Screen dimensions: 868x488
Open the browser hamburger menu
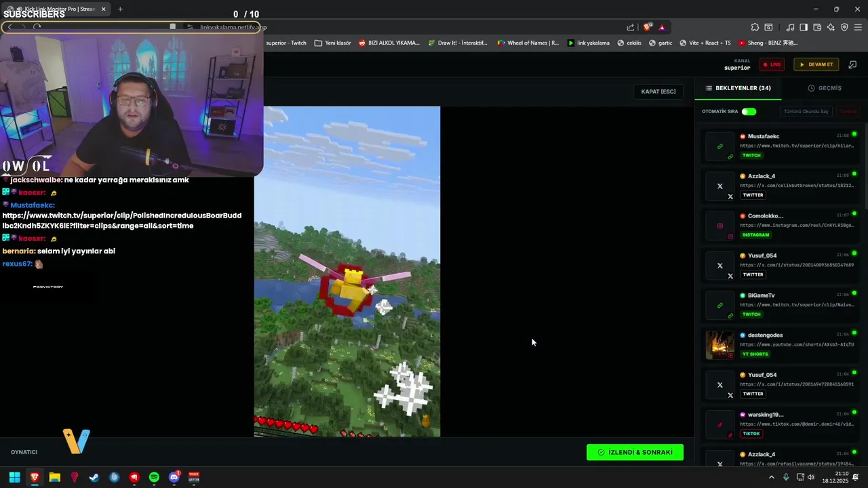pyautogui.click(x=859, y=27)
